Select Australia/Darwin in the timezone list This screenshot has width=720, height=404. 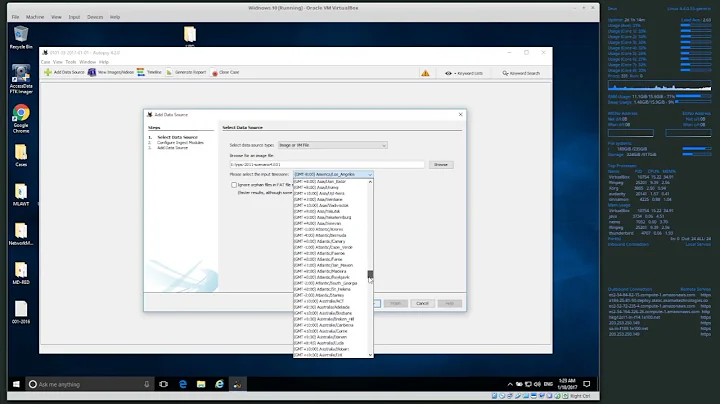point(330,337)
